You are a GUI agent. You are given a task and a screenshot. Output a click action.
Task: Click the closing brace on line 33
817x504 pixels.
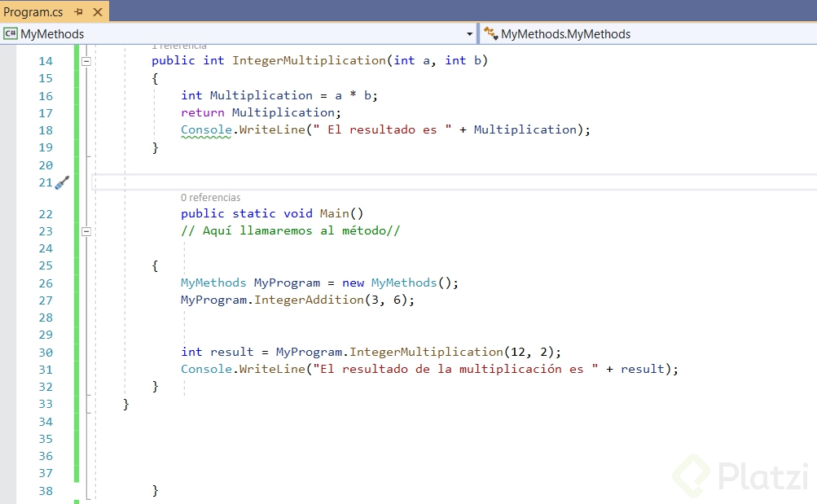coord(125,404)
